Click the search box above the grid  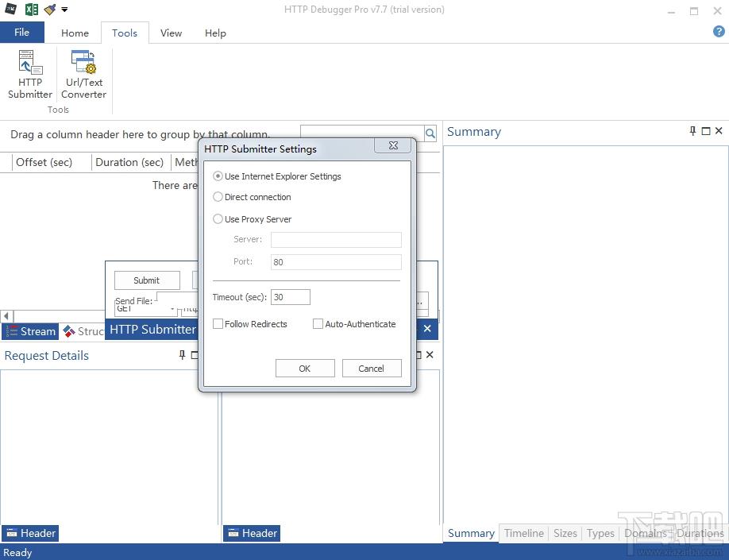(362, 134)
